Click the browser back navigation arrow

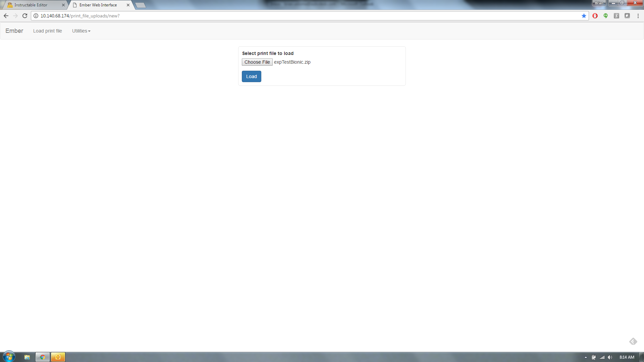click(x=5, y=15)
